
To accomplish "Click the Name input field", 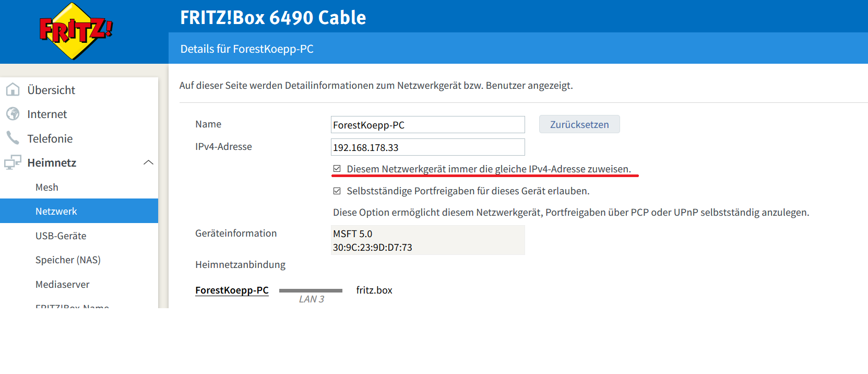I will (x=427, y=125).
